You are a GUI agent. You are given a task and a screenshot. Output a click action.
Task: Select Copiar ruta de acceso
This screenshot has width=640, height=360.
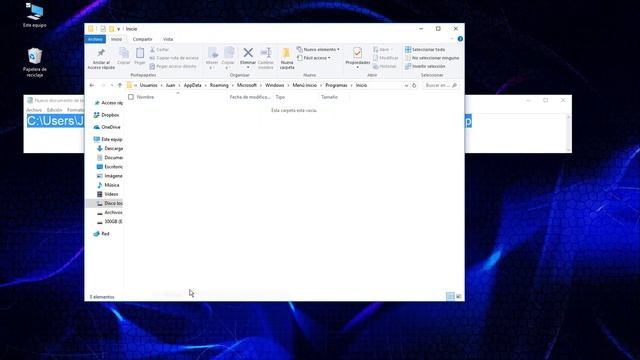(x=174, y=58)
